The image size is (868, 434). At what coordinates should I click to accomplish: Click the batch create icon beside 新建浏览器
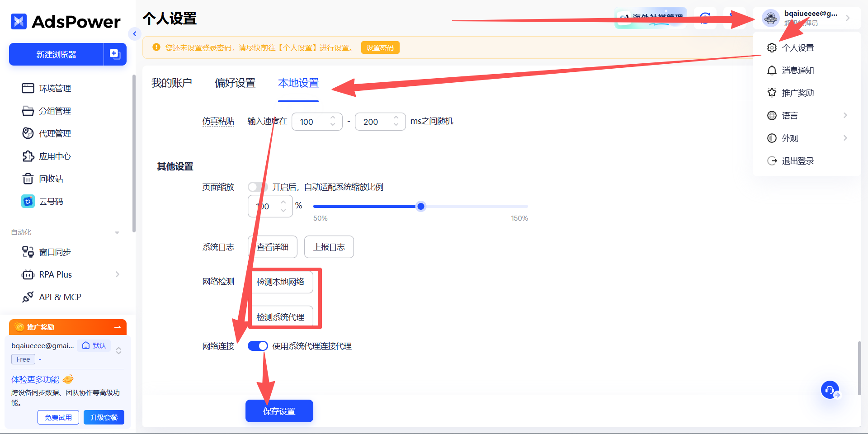click(115, 54)
